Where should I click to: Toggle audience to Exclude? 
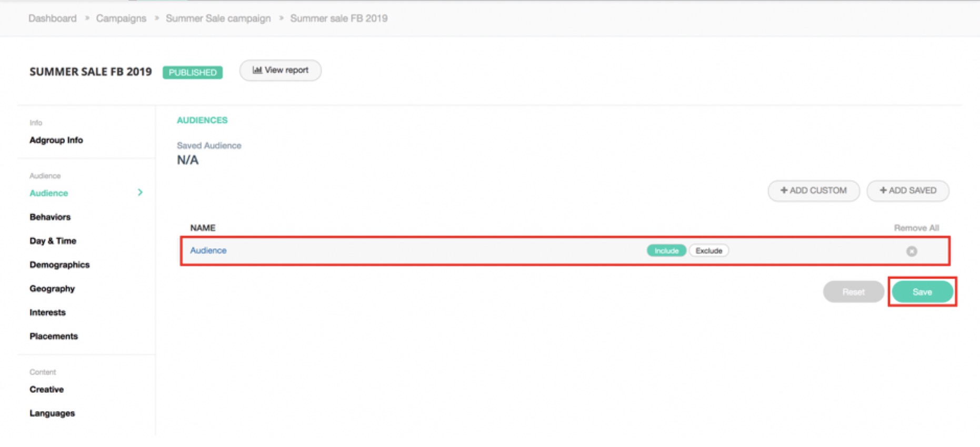(708, 251)
